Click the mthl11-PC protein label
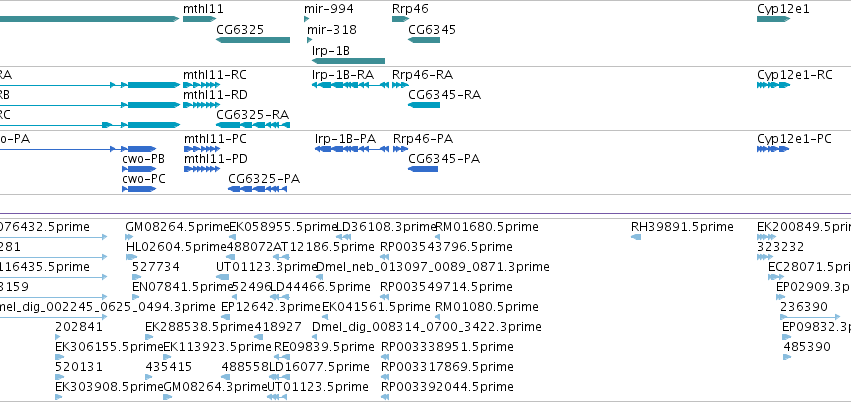 215,139
